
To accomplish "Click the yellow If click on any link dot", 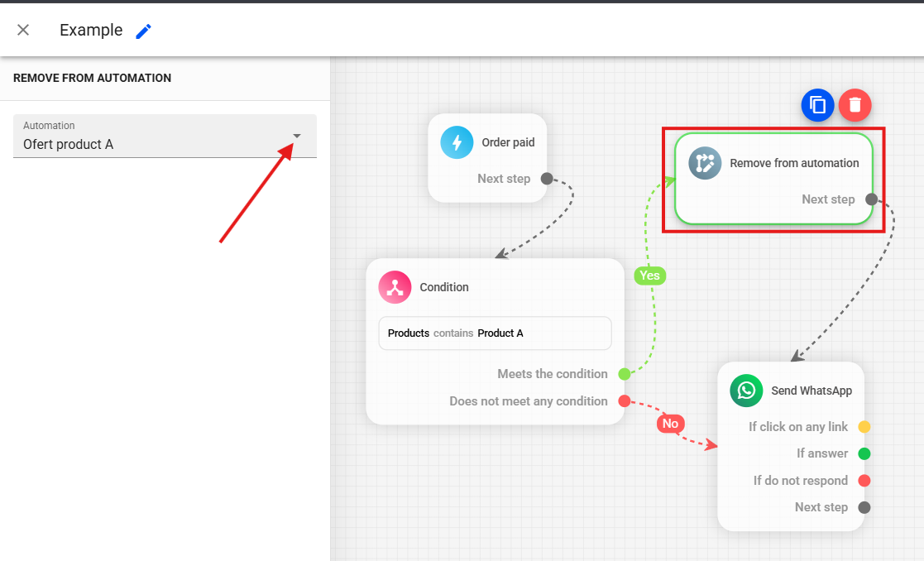I will click(x=864, y=427).
